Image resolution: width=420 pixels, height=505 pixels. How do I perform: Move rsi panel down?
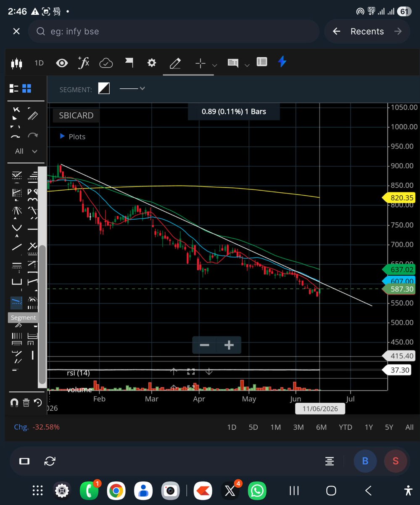(209, 372)
